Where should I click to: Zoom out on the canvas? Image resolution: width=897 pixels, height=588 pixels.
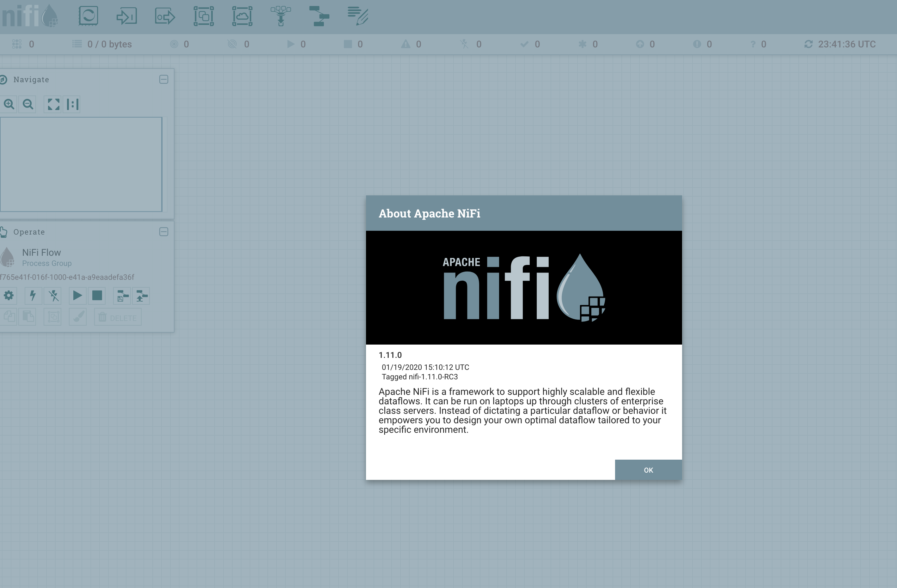[x=27, y=104]
